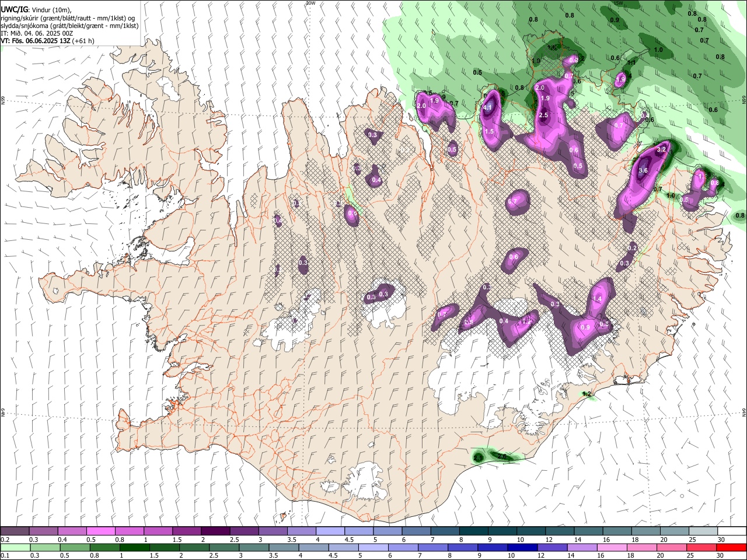The width and height of the screenshot is (747, 560).
Task: Pick the darkest purple swatch in the upper legend row
Action: [x=215, y=531]
